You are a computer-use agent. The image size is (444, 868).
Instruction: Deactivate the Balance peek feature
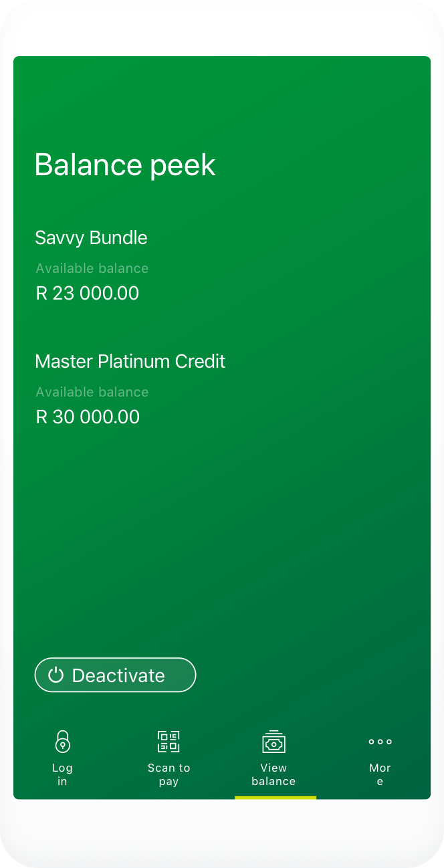(x=115, y=675)
